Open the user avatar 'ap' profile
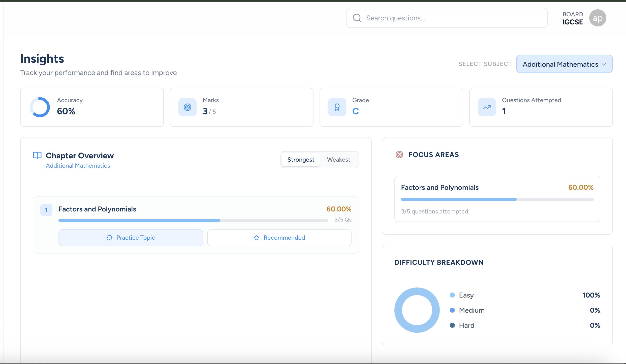Viewport: 626px width, 364px height. point(598,18)
